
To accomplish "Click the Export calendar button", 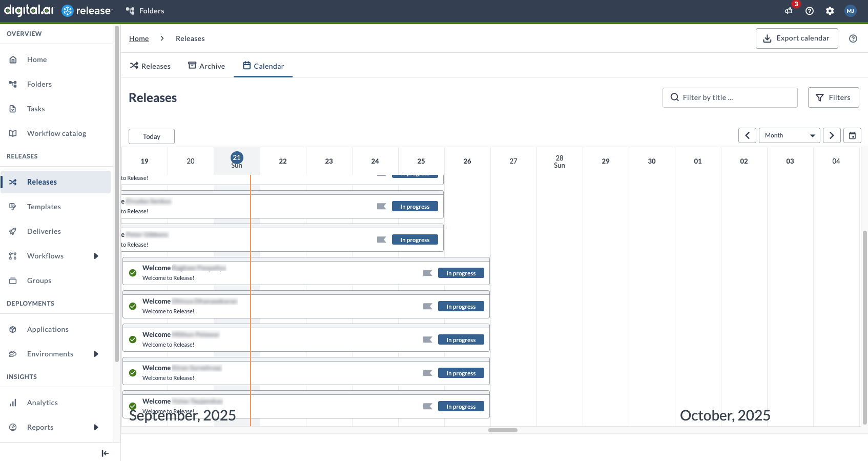I will coord(797,38).
